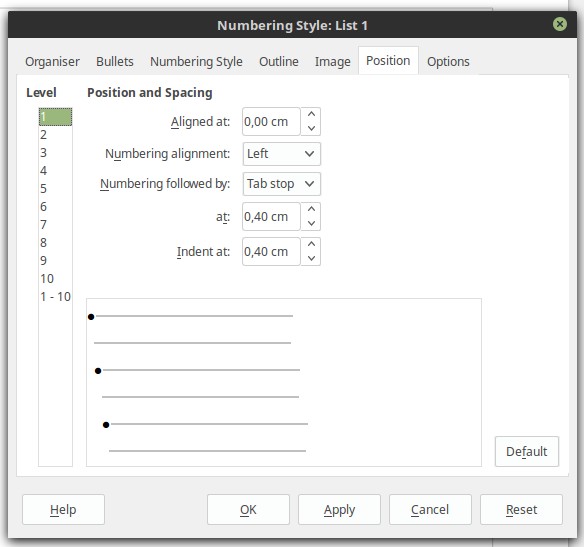
Task: Click the Reset button
Action: click(x=521, y=509)
